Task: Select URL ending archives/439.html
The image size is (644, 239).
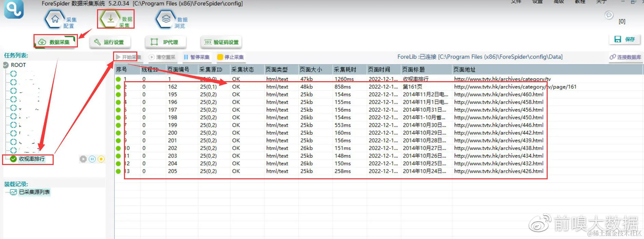Action: tap(498, 140)
